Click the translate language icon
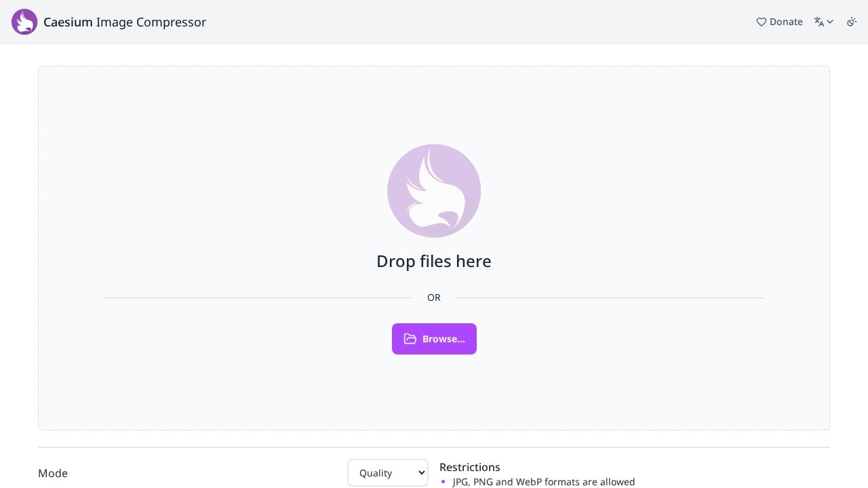The image size is (868, 488). pos(819,22)
